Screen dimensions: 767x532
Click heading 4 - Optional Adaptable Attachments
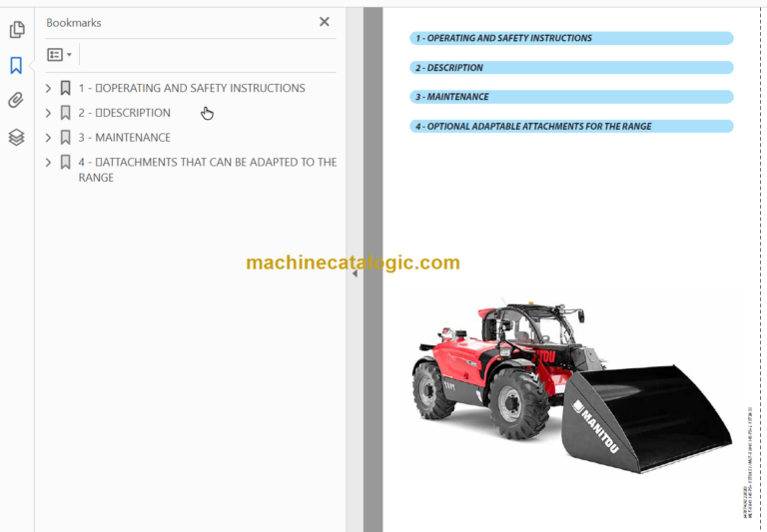pyautogui.click(x=571, y=126)
